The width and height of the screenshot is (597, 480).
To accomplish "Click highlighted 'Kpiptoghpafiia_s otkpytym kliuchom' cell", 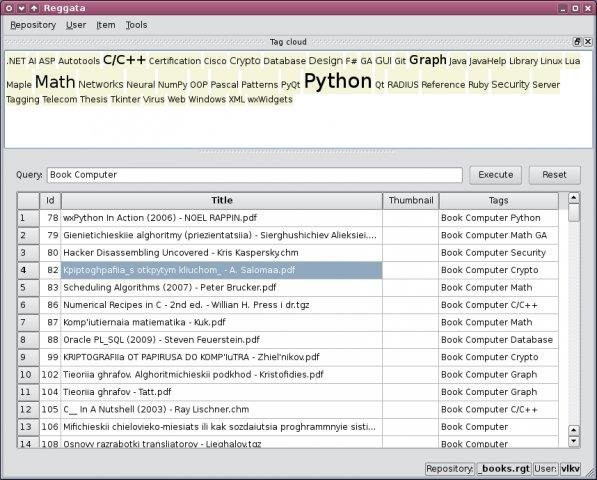I will click(x=222, y=270).
